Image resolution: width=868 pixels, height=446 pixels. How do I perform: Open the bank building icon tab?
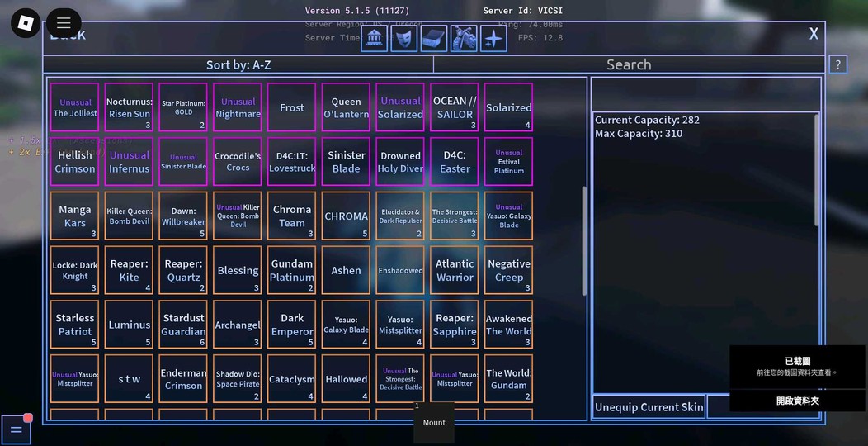click(374, 39)
